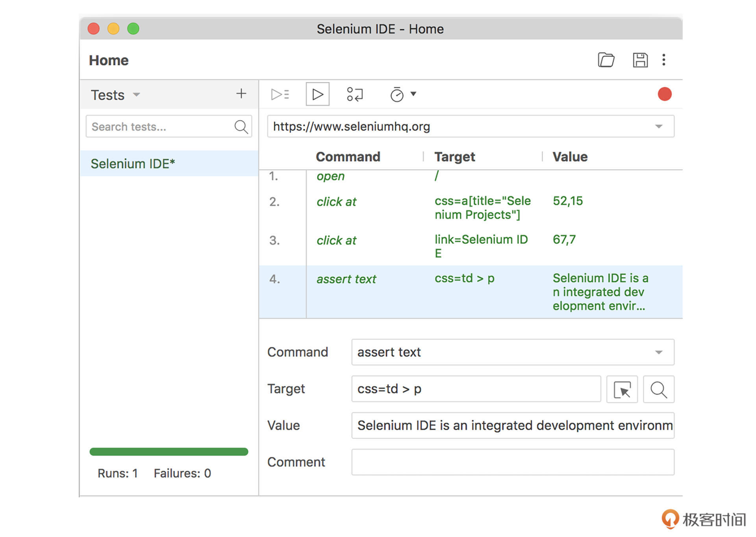Run all tests icon
Viewport: 756px width, 537px height.
coord(280,94)
